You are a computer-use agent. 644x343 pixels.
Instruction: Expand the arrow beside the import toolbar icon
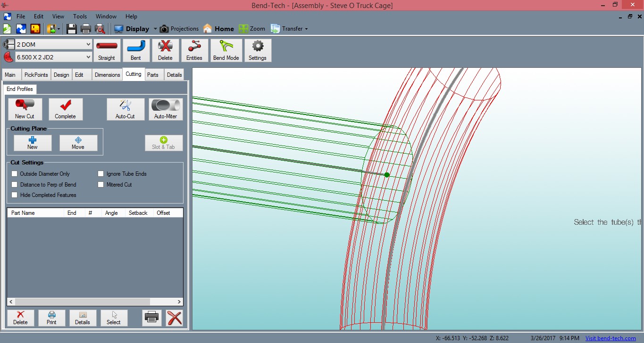coord(59,29)
